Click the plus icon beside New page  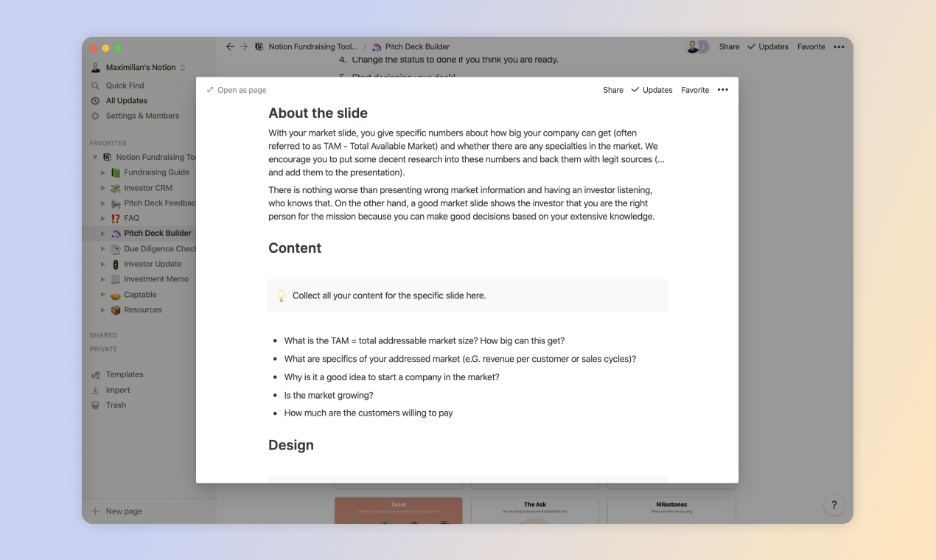tap(95, 511)
